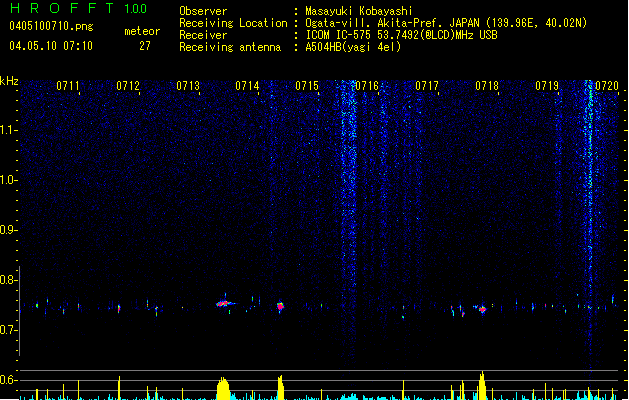
Task: Click the long meteor echo before 0714
Action: 224,304
